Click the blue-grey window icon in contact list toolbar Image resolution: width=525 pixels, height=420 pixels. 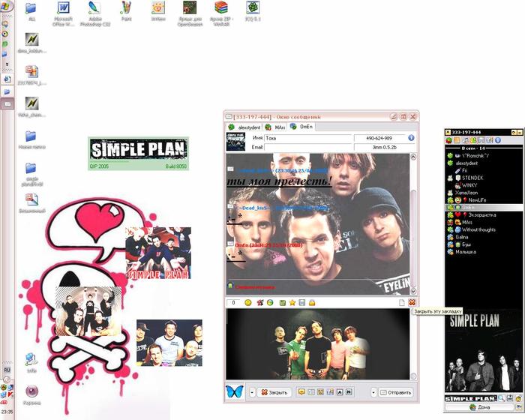481,140
